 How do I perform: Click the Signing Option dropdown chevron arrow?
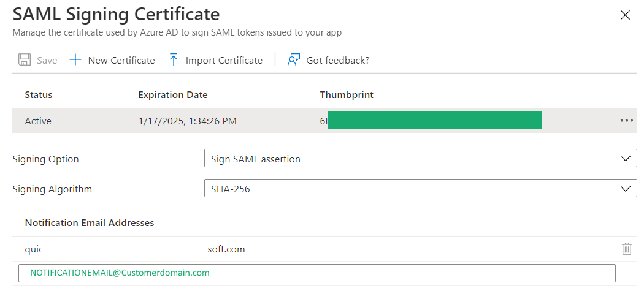tap(626, 159)
